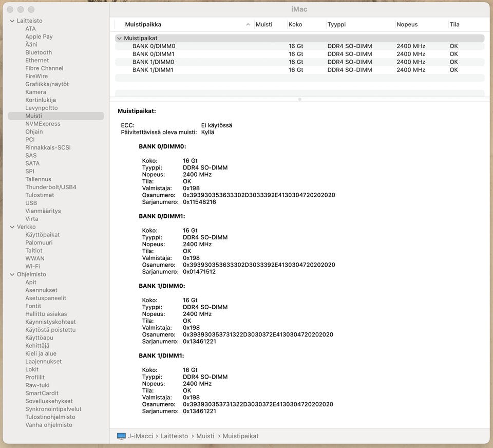Open Rinnakkais-SCSI in the sidebar

[x=48, y=147]
